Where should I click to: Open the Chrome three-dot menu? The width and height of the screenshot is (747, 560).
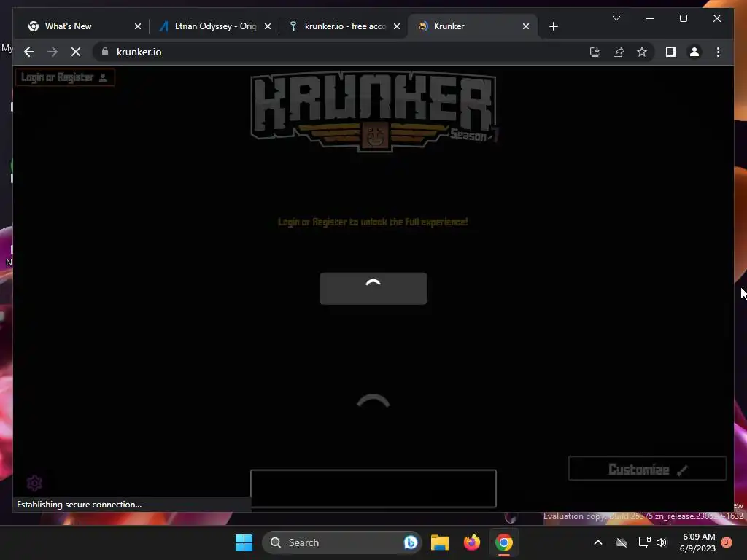pos(718,52)
